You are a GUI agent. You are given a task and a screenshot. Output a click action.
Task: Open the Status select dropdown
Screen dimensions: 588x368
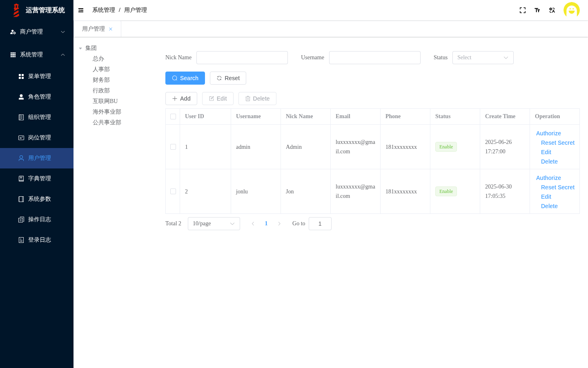[483, 58]
